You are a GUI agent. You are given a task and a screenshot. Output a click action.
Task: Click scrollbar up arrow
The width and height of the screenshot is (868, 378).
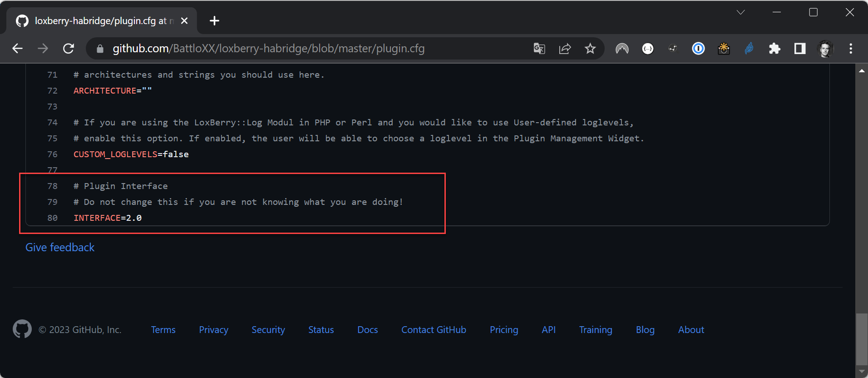[x=862, y=70]
